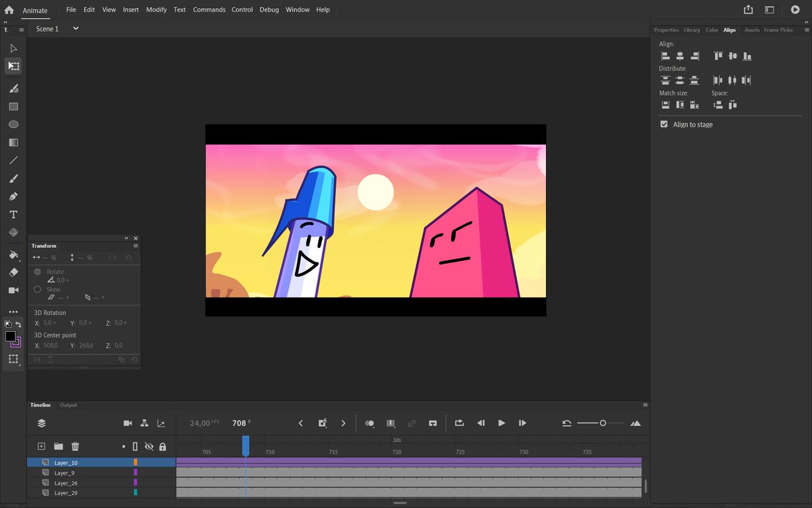Select the Free Transform tool

click(13, 66)
